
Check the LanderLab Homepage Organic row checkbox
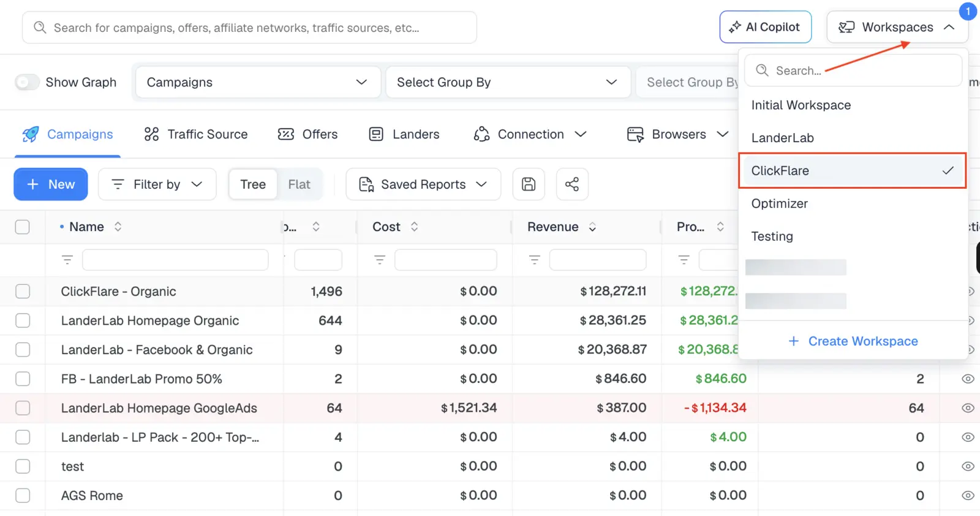point(23,321)
